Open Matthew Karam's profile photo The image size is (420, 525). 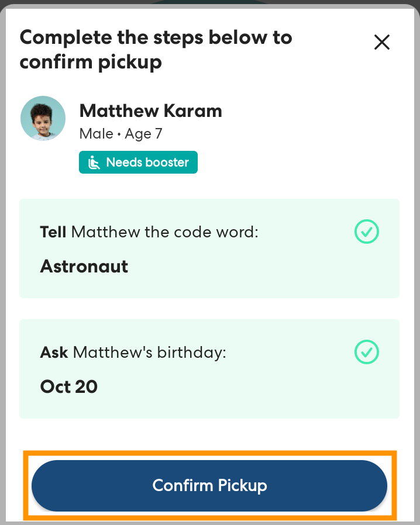click(x=43, y=118)
